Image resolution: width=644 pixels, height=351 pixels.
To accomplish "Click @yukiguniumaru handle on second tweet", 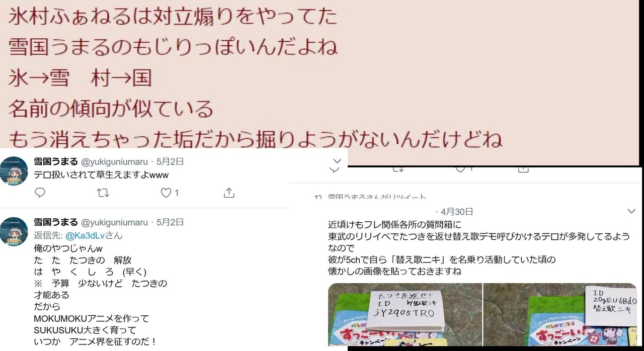I will (114, 222).
